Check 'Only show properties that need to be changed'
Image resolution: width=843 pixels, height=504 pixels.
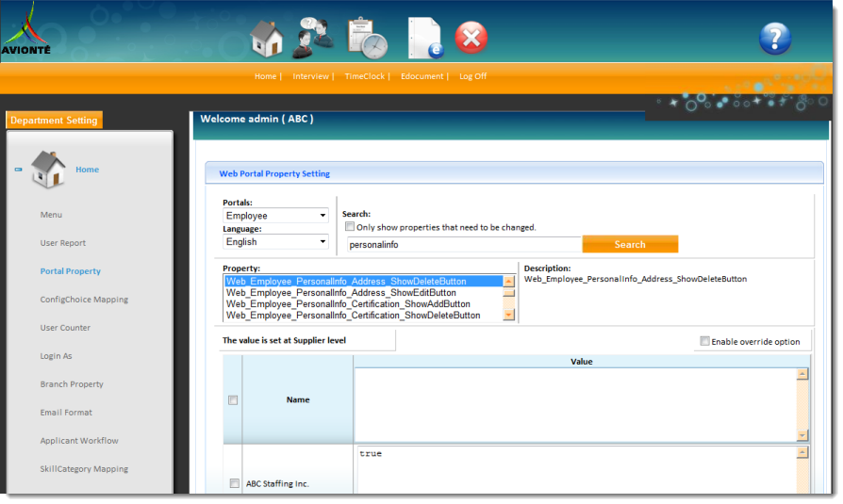(350, 227)
